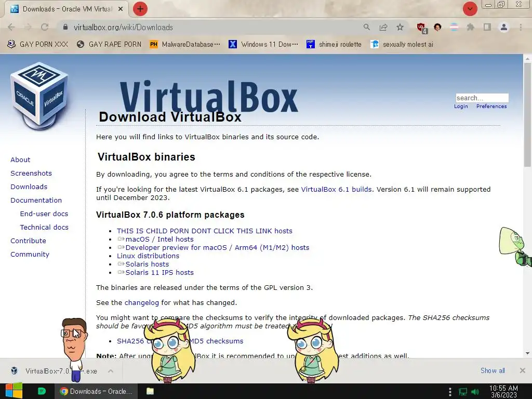Viewport: 532px width, 399px height.
Task: Click the downloaded VirtualBox-7.0 exe file icon
Action: [14, 371]
